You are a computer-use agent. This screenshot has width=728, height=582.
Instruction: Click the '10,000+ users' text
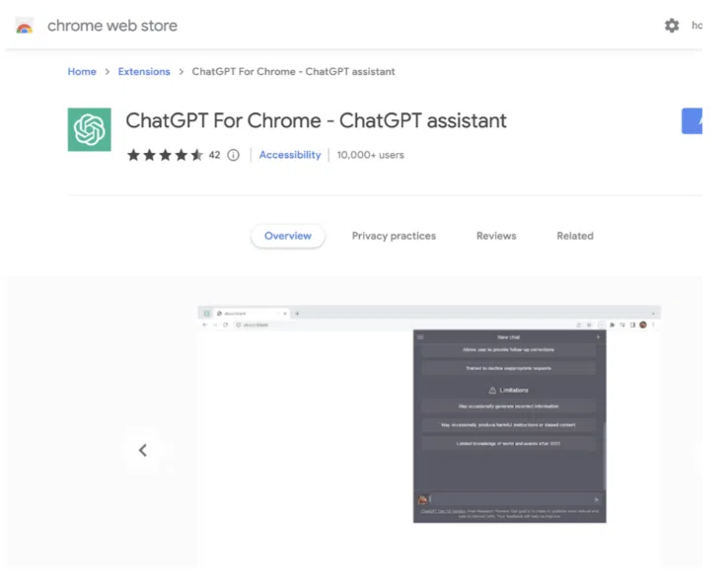tap(371, 155)
